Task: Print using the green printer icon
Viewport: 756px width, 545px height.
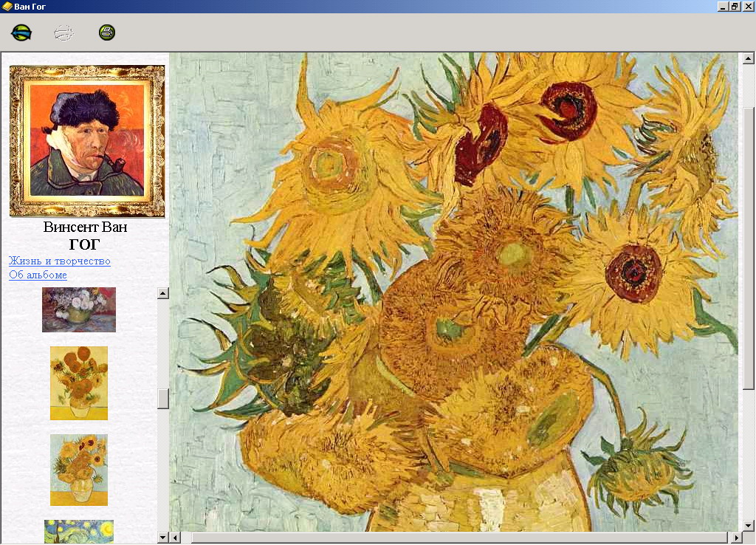Action: click(x=107, y=32)
